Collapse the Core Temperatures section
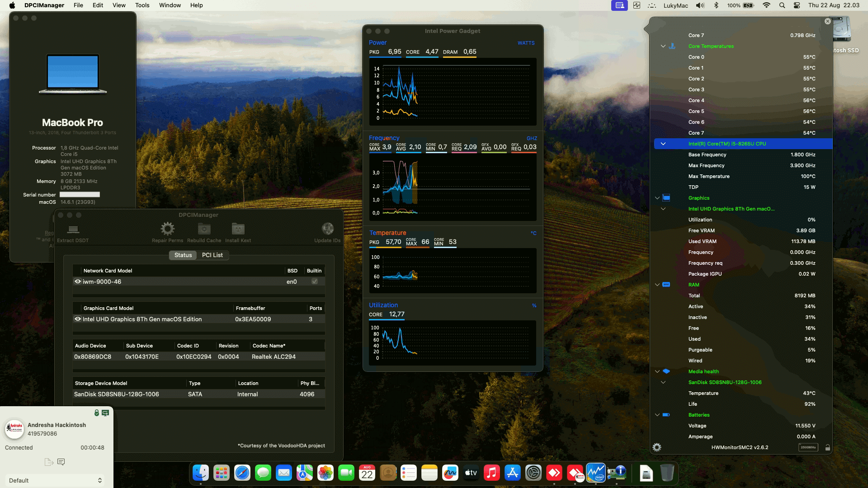The image size is (868, 488). pyautogui.click(x=663, y=46)
